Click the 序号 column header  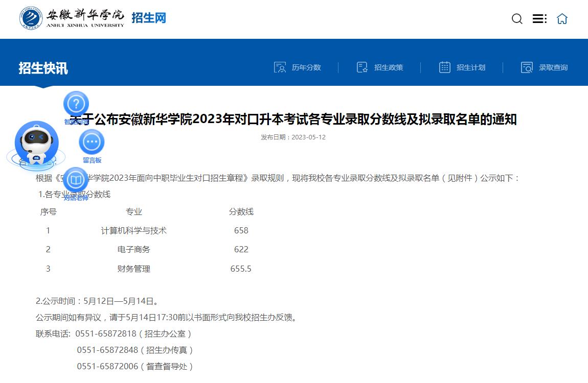[49, 212]
